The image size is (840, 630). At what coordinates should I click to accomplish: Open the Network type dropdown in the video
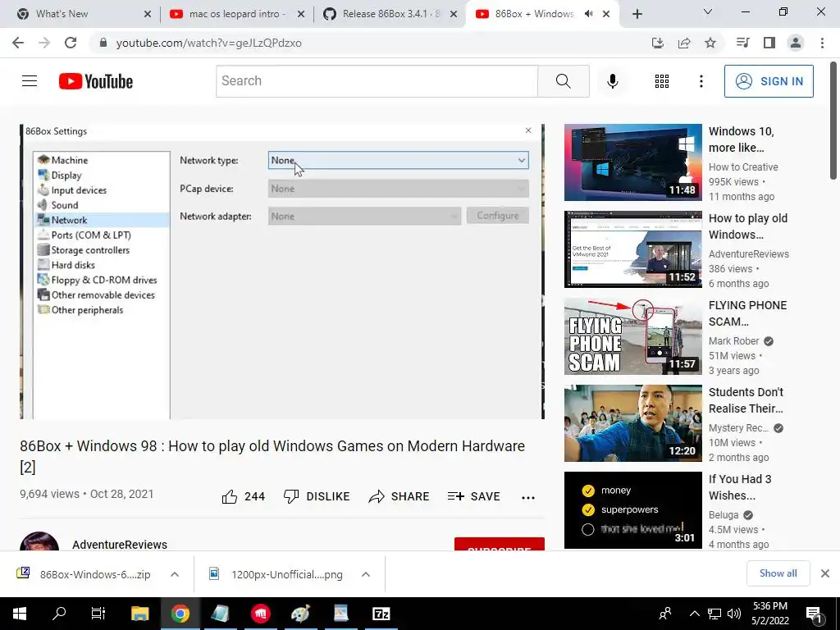(398, 160)
